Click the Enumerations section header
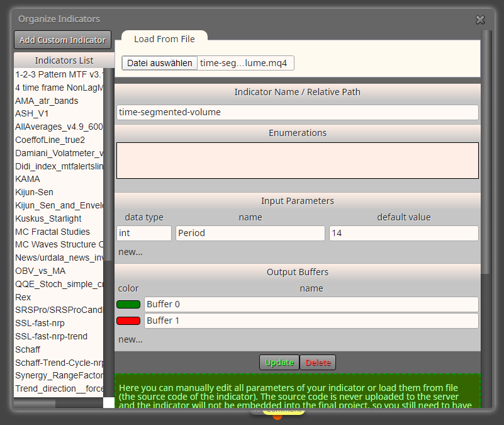This screenshot has height=425, width=504. 298,133
